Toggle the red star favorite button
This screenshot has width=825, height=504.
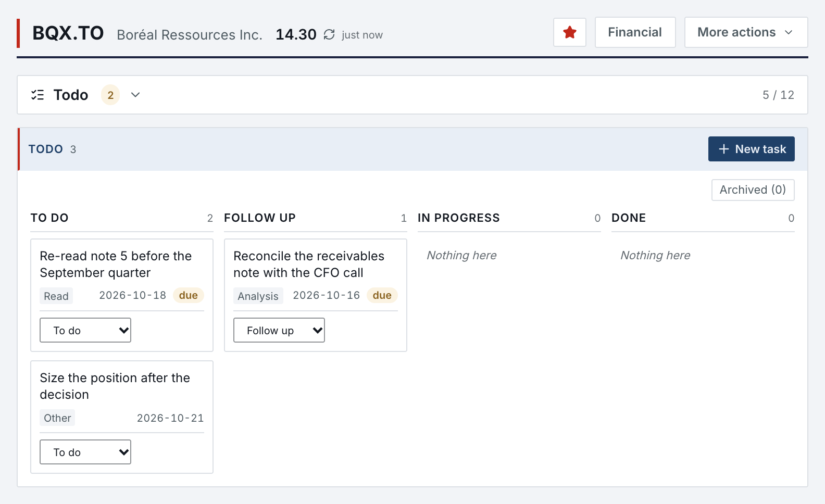click(x=570, y=32)
